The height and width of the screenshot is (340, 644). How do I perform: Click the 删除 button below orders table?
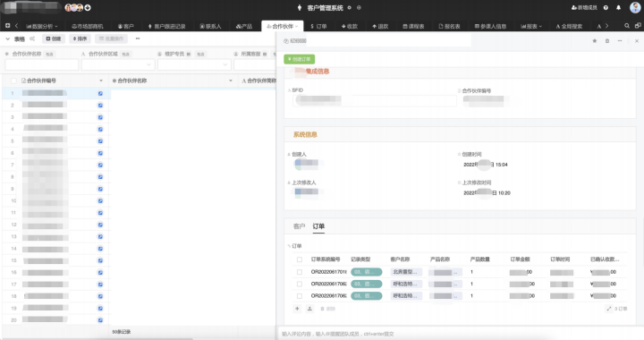pyautogui.click(x=328, y=309)
